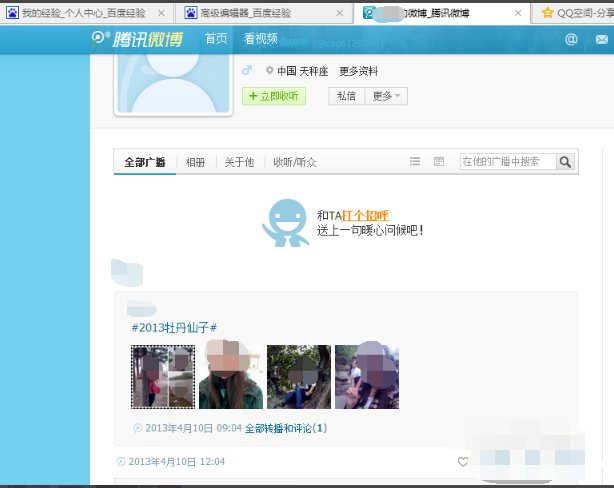The width and height of the screenshot is (614, 488).
Task: Select the 全部广播 tab
Action: [x=145, y=162]
